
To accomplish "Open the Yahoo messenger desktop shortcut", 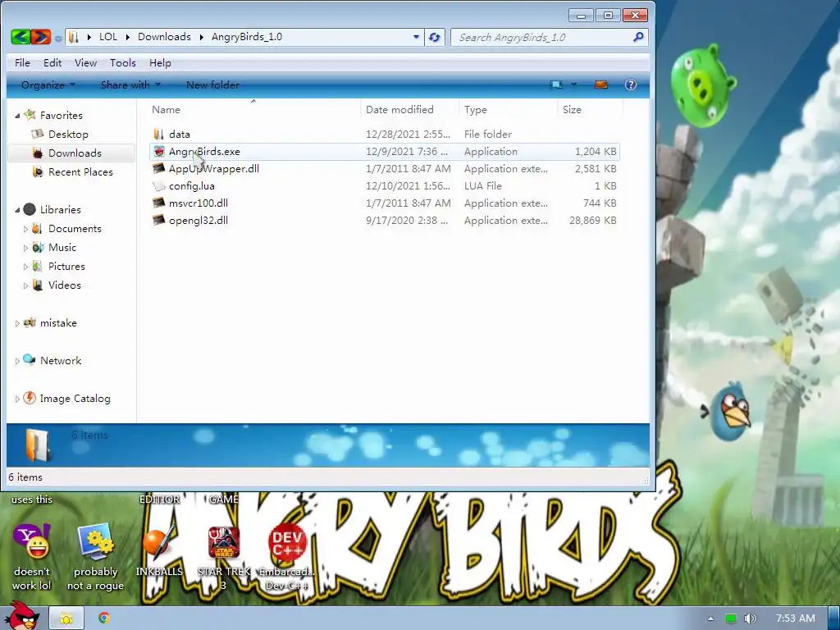I will 32,542.
